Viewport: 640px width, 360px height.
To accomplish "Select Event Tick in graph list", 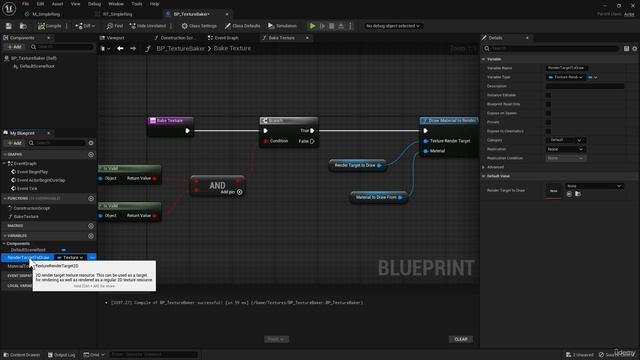I will (x=27, y=188).
